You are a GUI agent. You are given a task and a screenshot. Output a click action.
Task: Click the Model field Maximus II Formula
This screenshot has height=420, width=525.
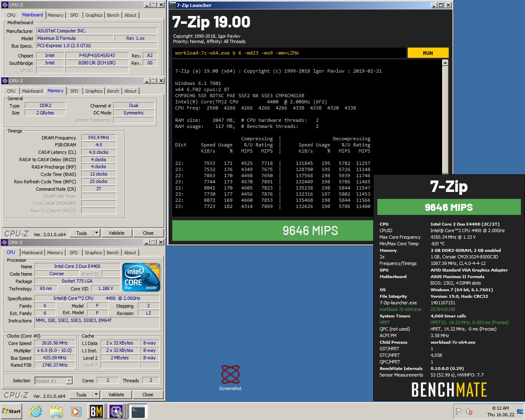point(75,38)
